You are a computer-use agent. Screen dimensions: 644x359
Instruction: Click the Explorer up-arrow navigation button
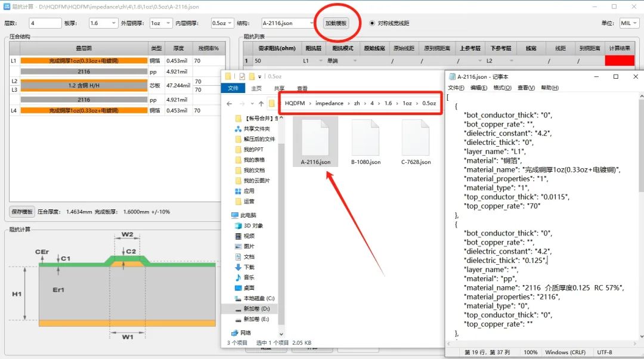point(261,103)
